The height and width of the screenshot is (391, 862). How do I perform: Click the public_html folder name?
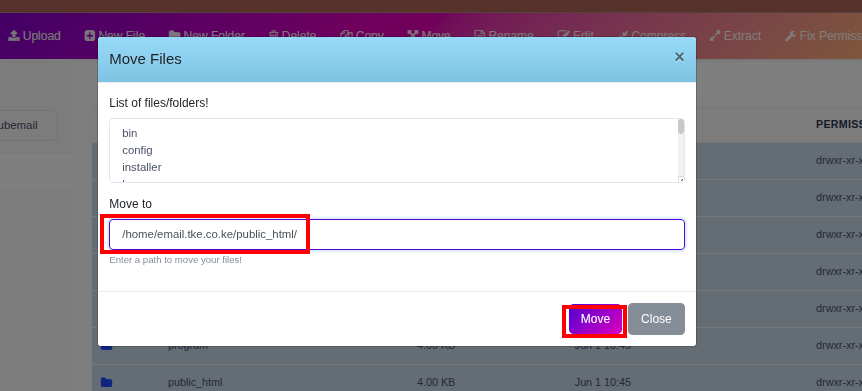coord(195,382)
